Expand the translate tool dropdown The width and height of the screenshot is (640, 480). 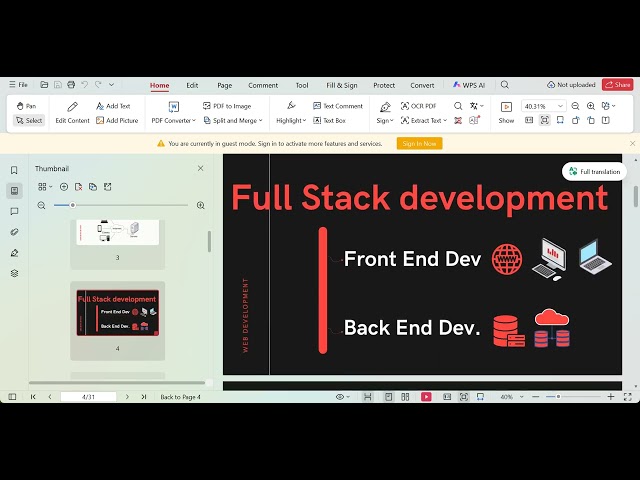482,106
